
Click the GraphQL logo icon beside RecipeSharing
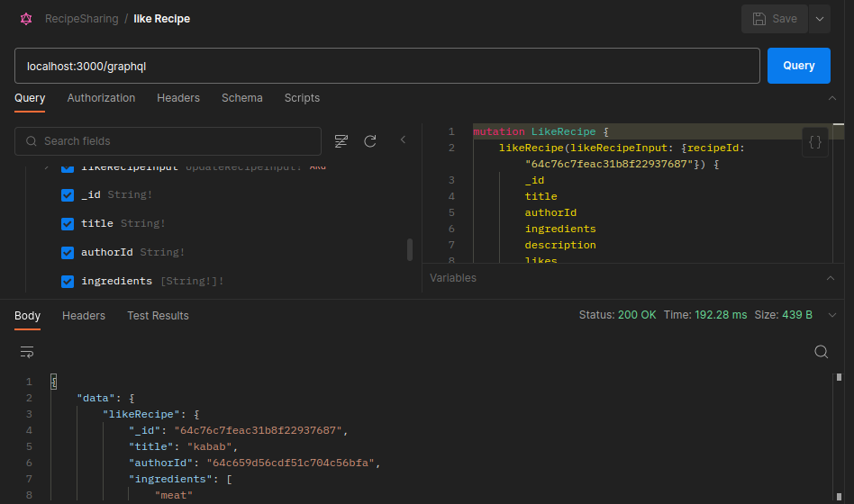click(26, 19)
